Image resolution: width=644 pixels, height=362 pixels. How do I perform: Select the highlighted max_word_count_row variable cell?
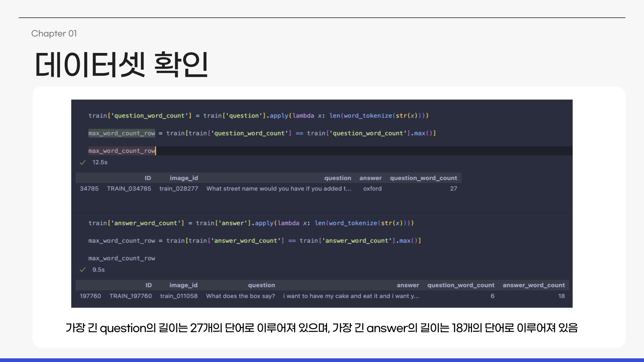[x=121, y=133]
